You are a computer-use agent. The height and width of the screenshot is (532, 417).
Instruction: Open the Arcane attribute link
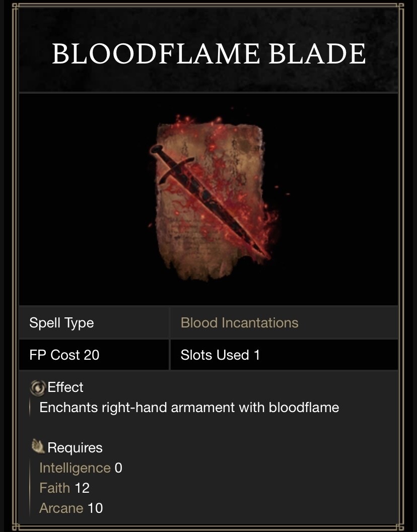61,508
